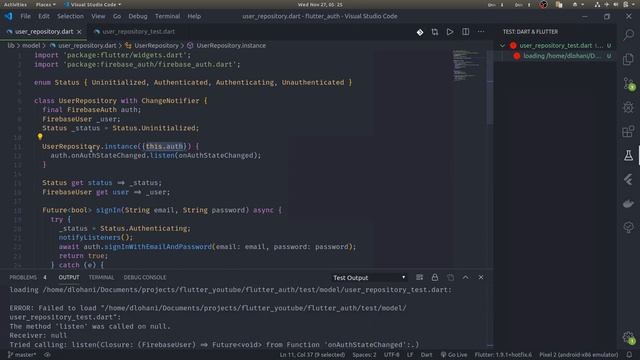Open the Go menu
This screenshot has width=640, height=360.
click(x=117, y=16)
